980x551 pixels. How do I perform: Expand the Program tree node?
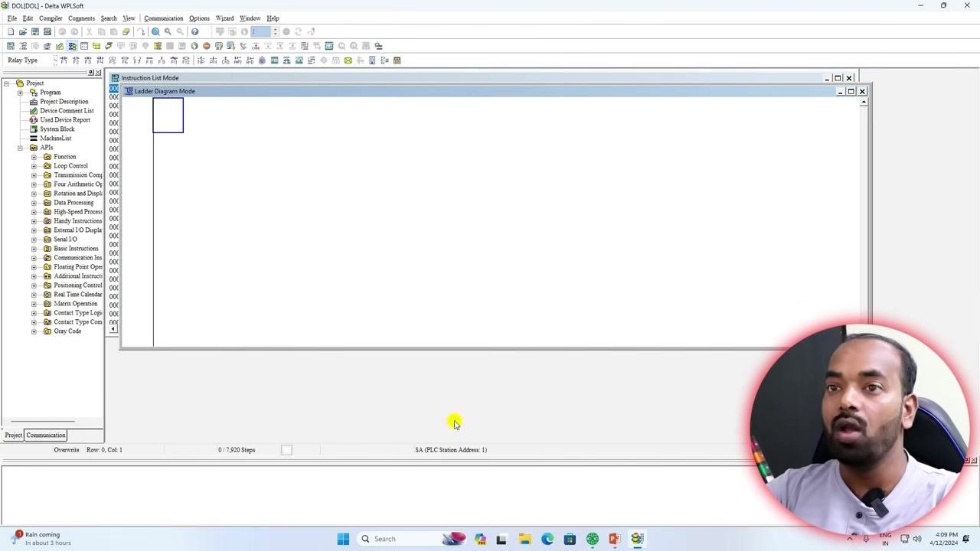[20, 93]
